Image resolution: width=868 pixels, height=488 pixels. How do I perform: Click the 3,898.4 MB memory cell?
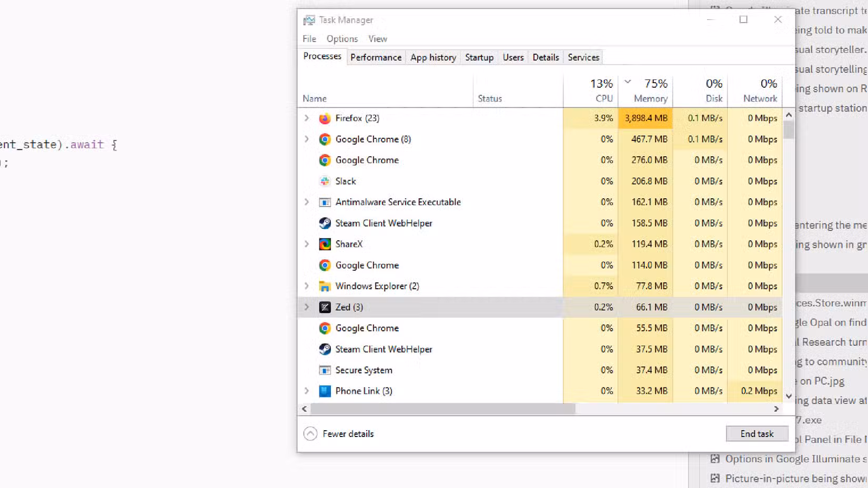click(x=645, y=118)
